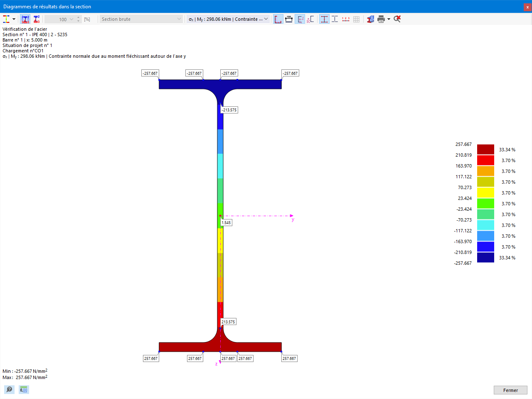
Task: Select the dark red legend swatch
Action: click(485, 150)
